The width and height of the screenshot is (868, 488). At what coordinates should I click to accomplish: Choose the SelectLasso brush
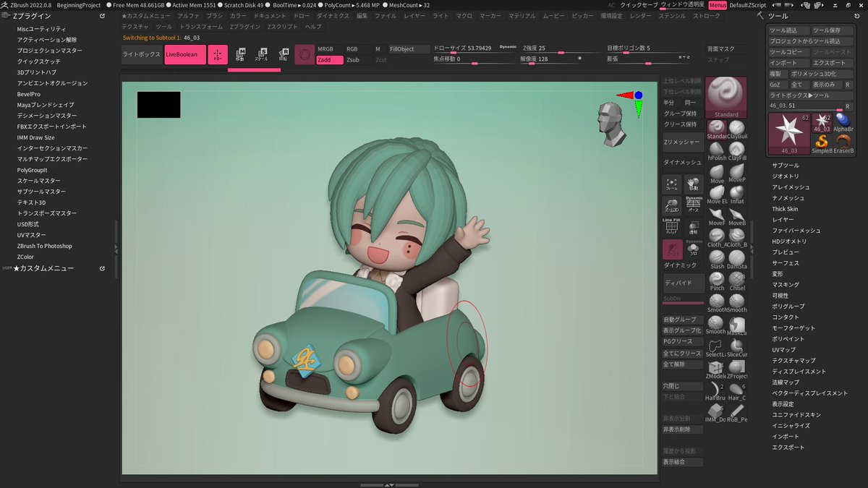(715, 348)
